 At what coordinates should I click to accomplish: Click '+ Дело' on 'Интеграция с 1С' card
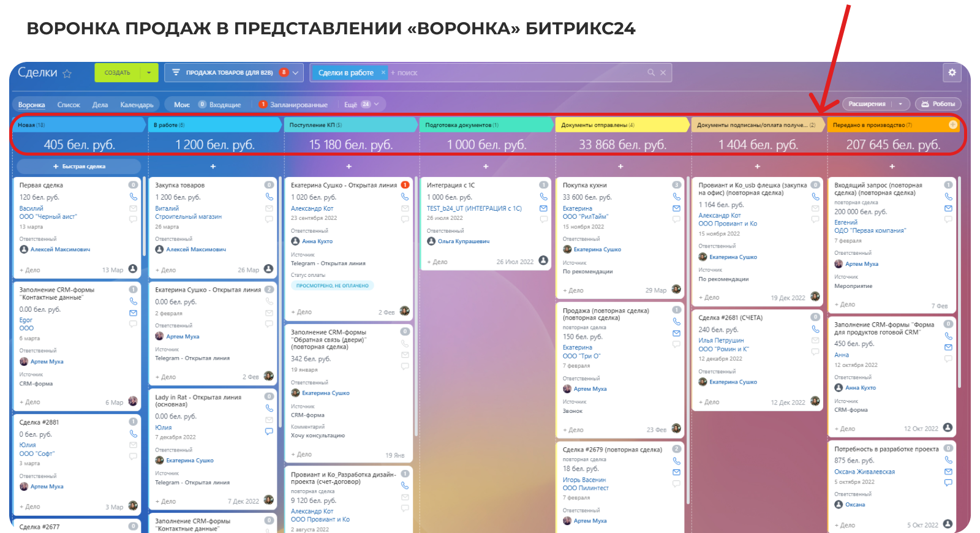[x=437, y=262]
